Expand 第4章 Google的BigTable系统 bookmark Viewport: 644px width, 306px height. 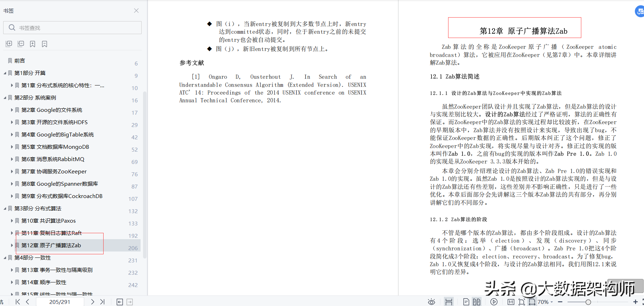tap(12, 135)
